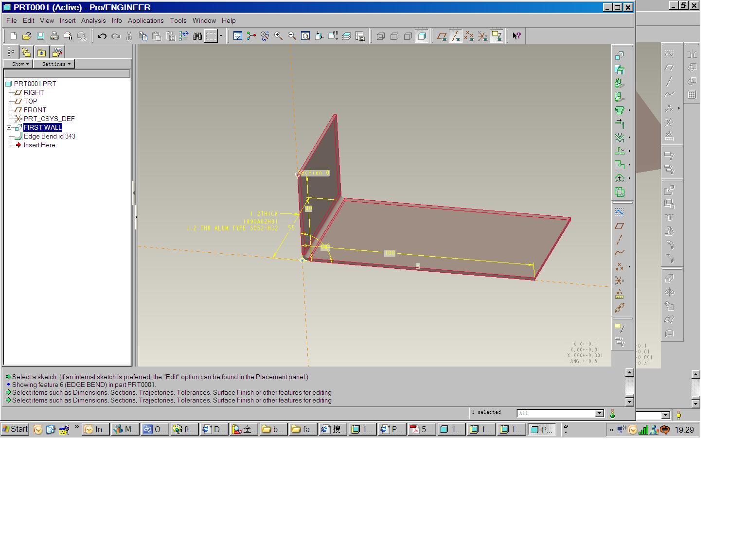The image size is (747, 560).
Task: Open the Applications menu
Action: [145, 20]
